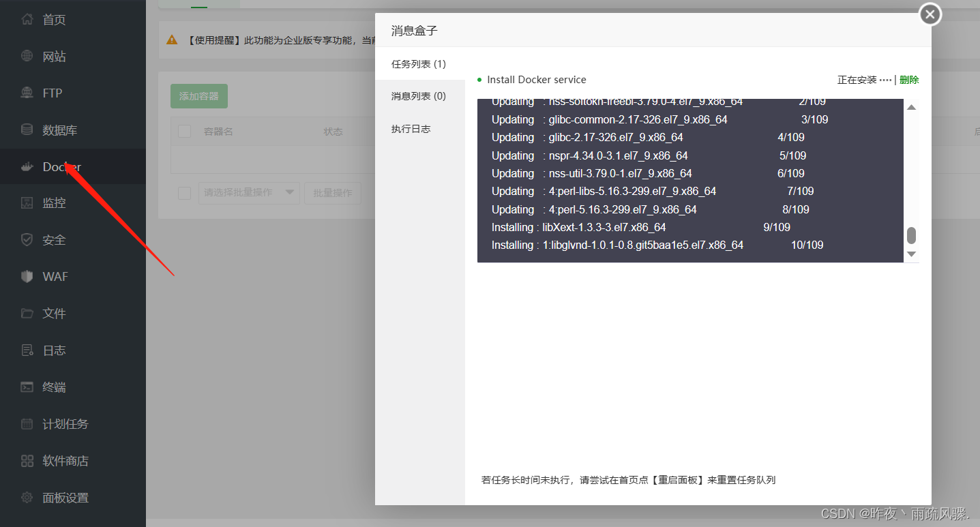Image resolution: width=980 pixels, height=527 pixels.
Task: Click the 4:perl-5.16.3-299 log line
Action: [650, 209]
